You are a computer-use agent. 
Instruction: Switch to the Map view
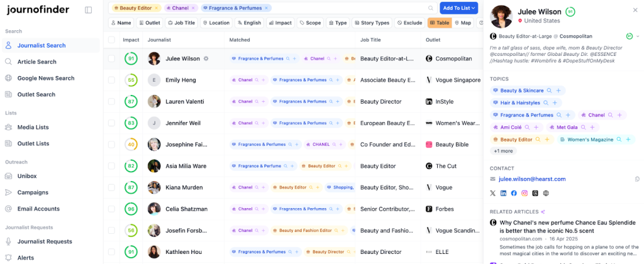pos(461,23)
